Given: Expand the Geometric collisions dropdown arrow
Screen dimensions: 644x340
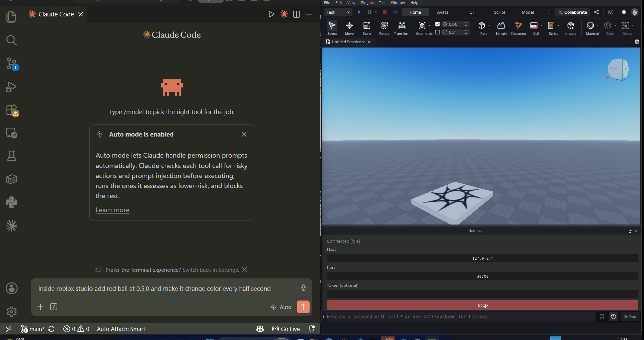Looking at the screenshot, I should (x=429, y=25).
